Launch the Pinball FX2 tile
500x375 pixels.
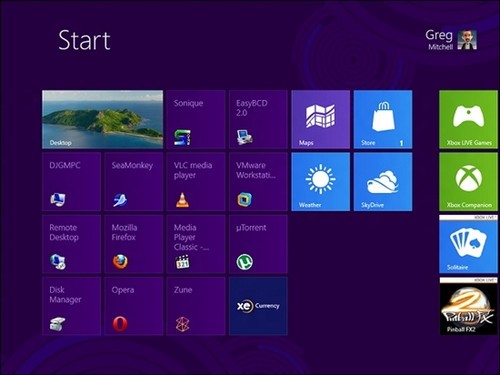point(469,306)
